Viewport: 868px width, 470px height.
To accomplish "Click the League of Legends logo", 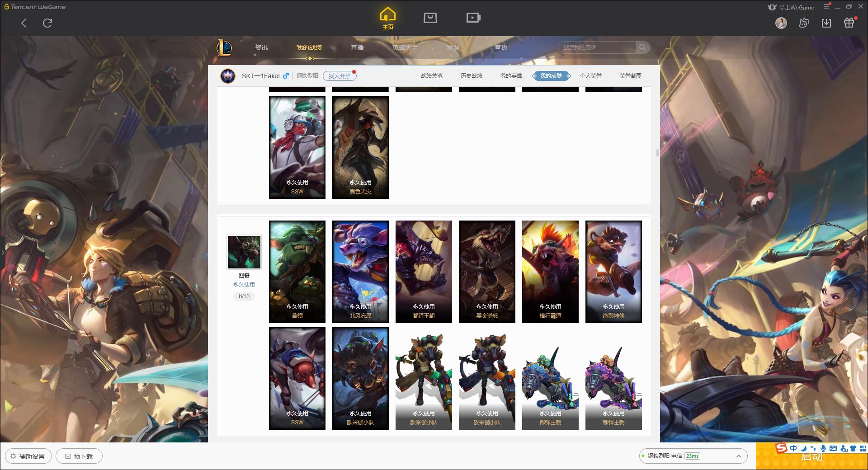I will click(224, 47).
